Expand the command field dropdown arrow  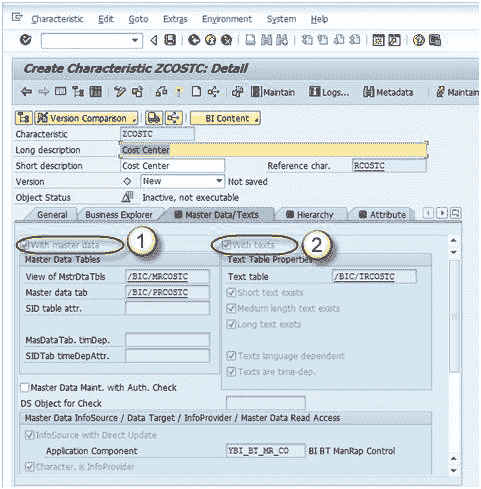(135, 41)
